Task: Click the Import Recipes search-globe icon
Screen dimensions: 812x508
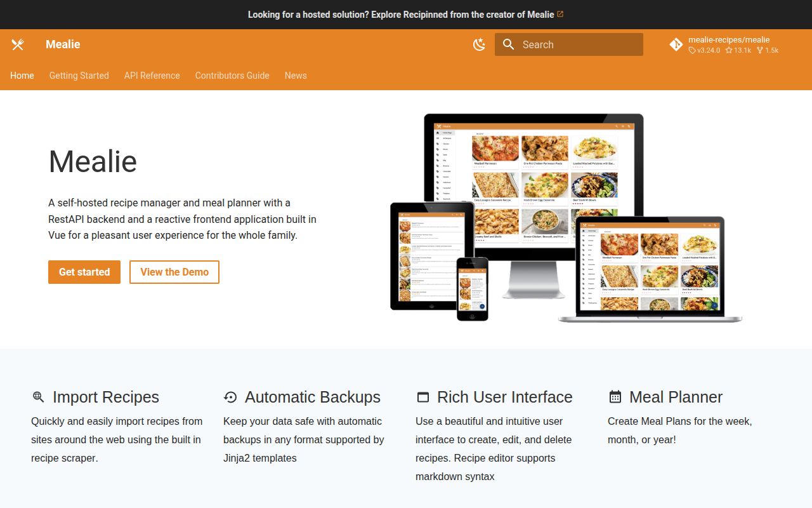Action: [x=38, y=397]
